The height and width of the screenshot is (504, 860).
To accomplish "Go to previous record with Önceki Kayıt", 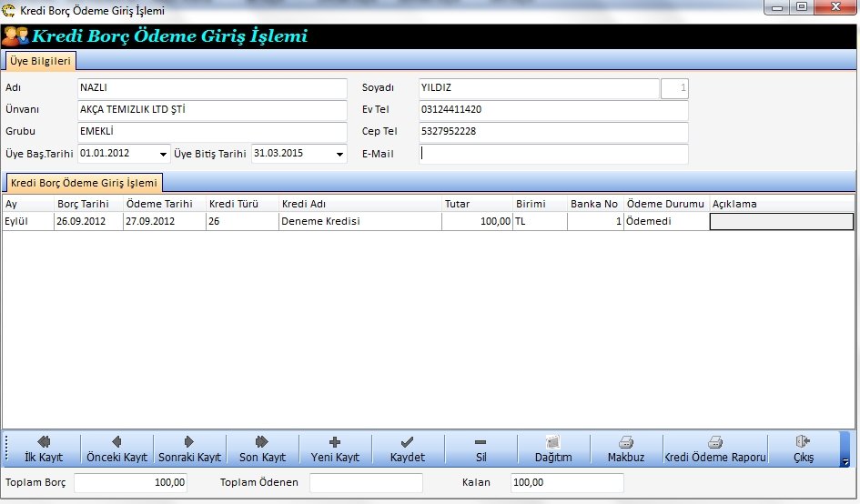I will pos(116,449).
